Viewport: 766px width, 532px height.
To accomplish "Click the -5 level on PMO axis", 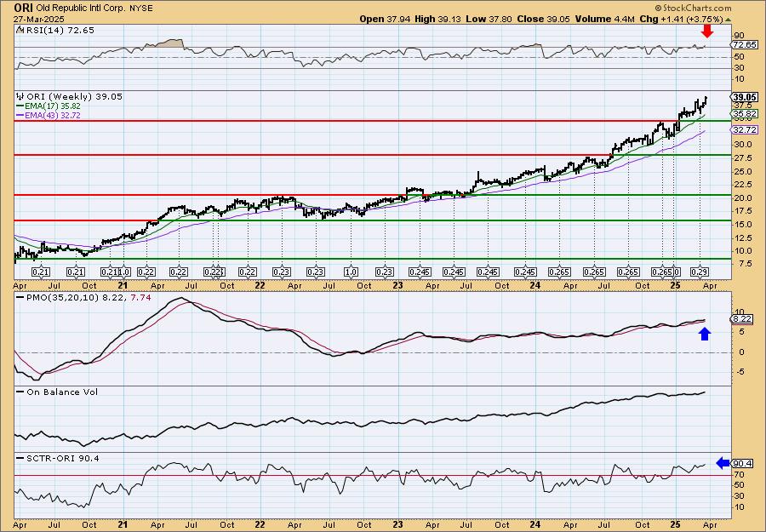I will point(739,372).
